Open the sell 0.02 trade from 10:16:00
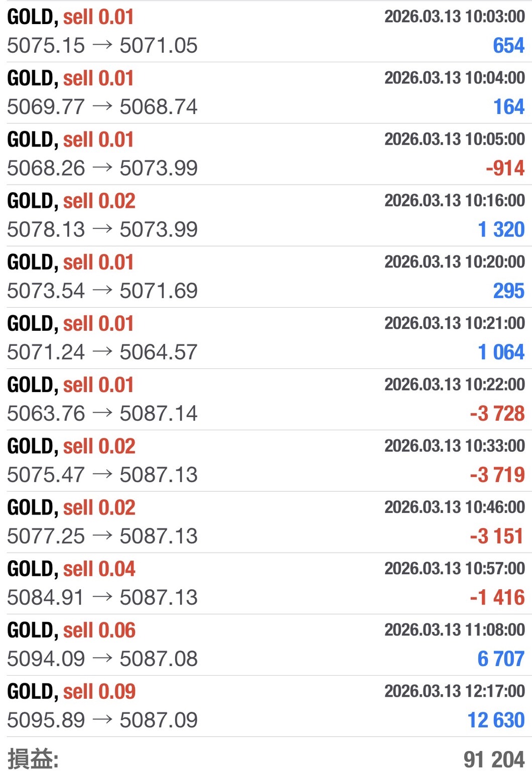The height and width of the screenshot is (776, 532). click(71, 201)
